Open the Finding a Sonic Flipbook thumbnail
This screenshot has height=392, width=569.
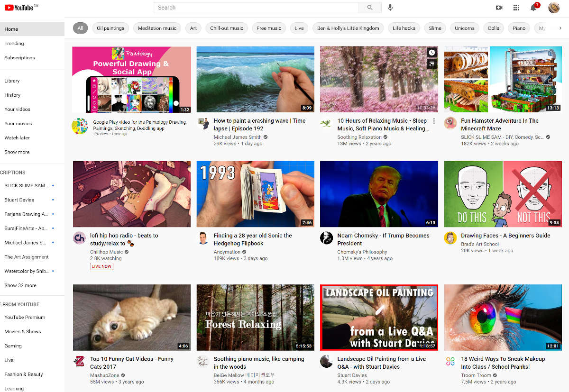[255, 194]
